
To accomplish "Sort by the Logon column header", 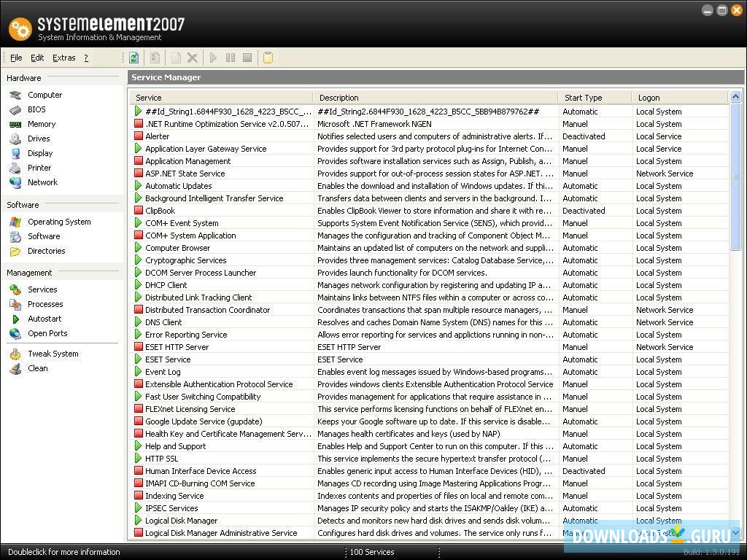I will tap(681, 98).
